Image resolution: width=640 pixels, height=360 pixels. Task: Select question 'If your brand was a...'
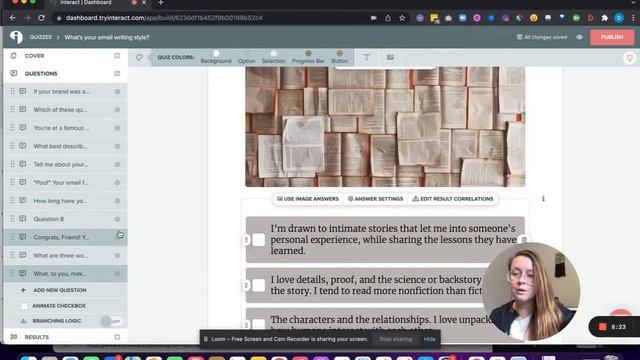[65, 91]
